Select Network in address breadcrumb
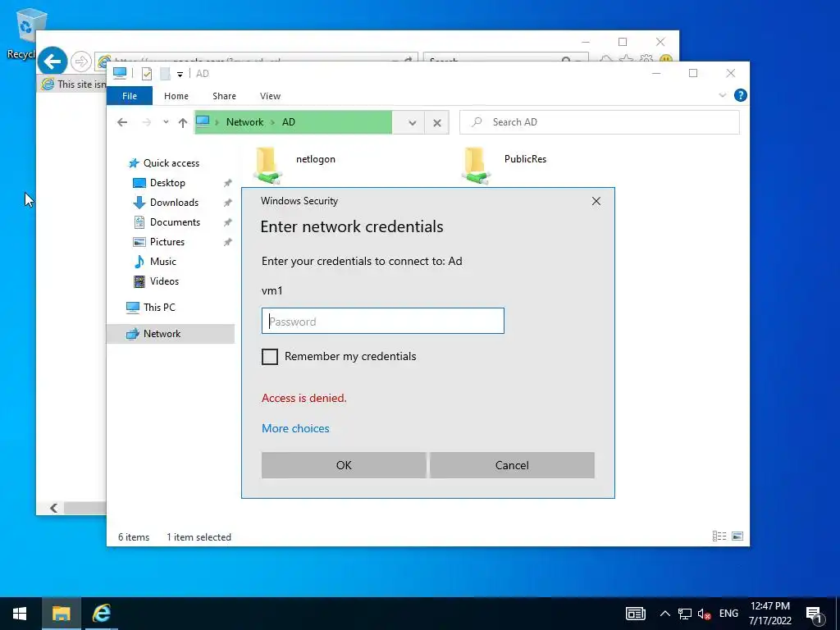The height and width of the screenshot is (630, 840). (244, 122)
